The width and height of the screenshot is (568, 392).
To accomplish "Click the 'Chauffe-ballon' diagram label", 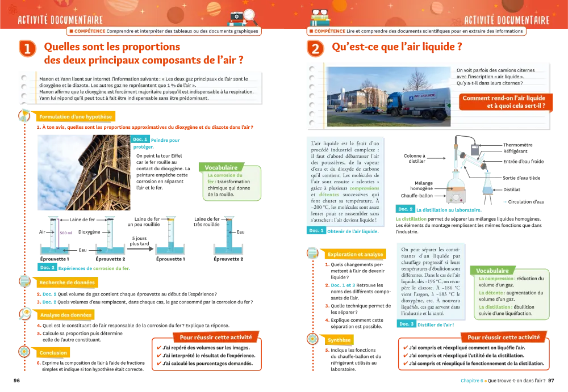I will click(x=416, y=196).
